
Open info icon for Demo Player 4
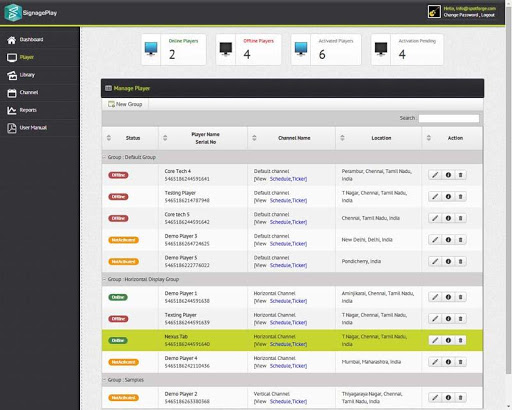pyautogui.click(x=448, y=362)
